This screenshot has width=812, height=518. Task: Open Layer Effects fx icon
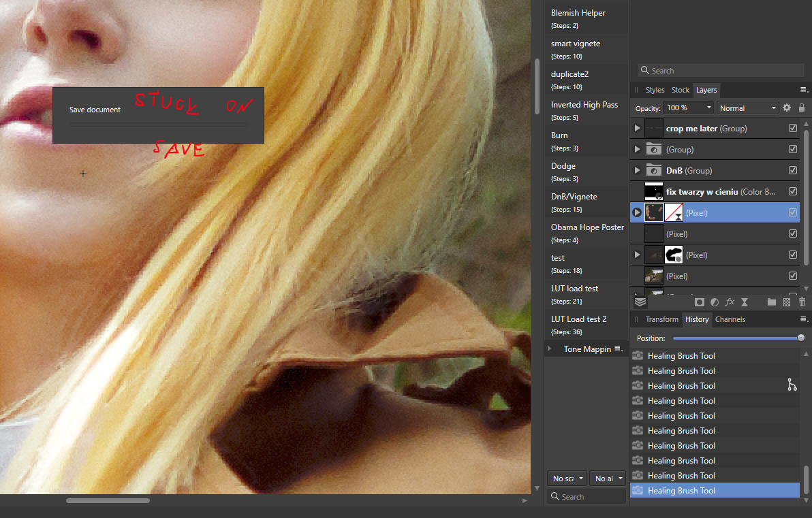click(x=730, y=302)
